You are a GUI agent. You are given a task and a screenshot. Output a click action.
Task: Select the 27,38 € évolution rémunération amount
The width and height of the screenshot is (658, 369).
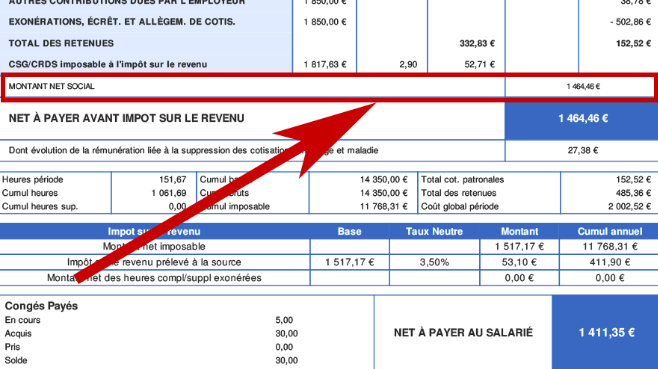click(583, 150)
